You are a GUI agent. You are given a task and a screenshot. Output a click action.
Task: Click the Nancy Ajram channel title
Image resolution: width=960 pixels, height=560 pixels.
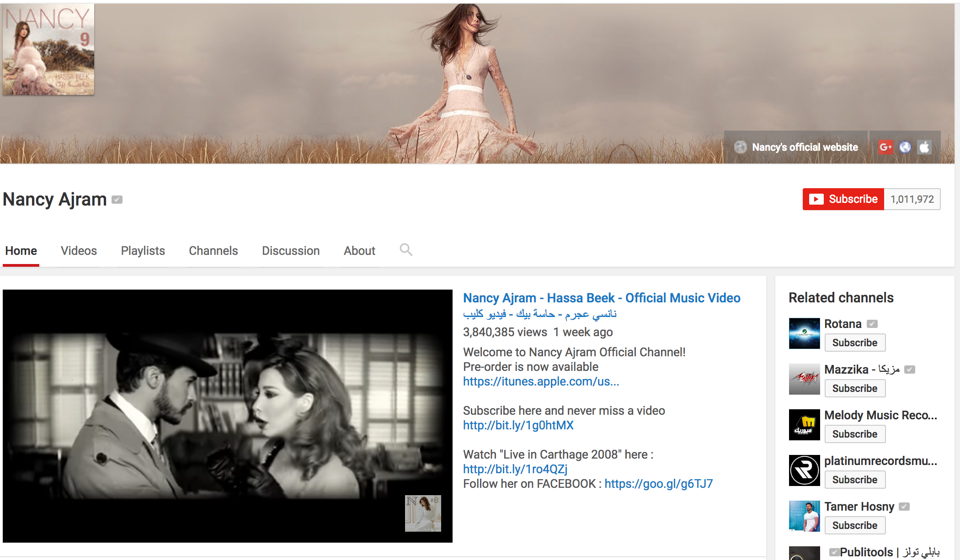click(55, 200)
